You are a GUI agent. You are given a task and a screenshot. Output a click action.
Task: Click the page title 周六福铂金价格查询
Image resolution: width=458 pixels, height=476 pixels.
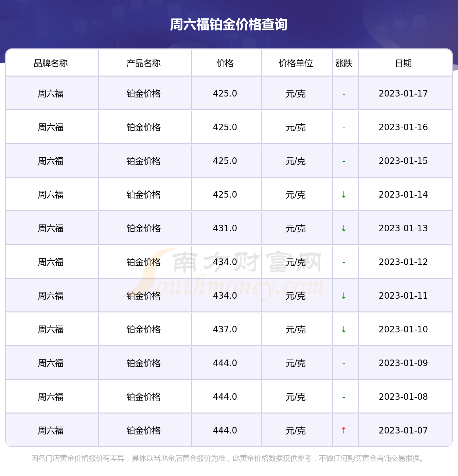(229, 25)
